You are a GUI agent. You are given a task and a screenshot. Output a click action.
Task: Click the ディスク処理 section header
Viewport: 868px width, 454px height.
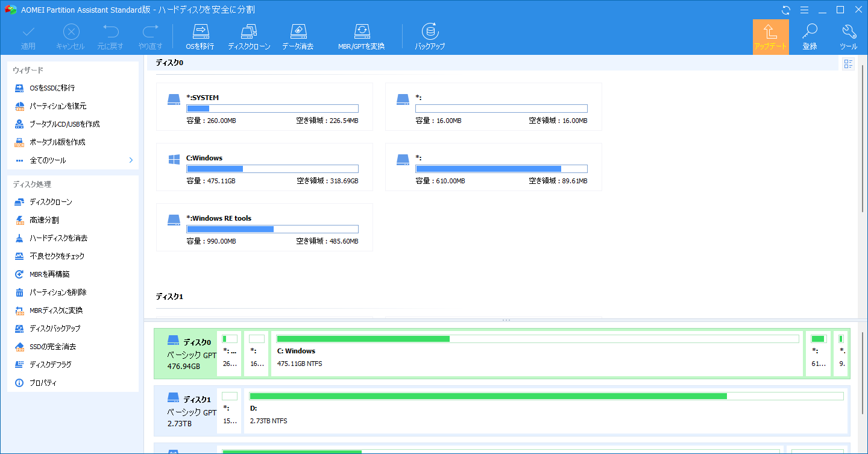pos(32,184)
